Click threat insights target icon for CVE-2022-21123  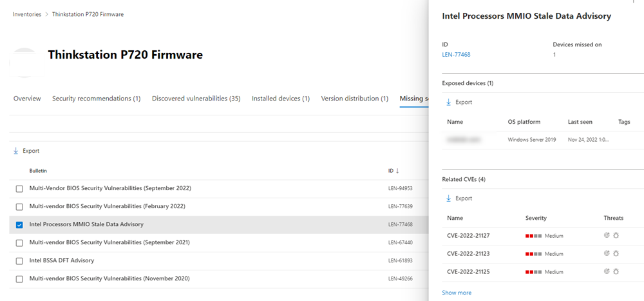[x=607, y=254]
